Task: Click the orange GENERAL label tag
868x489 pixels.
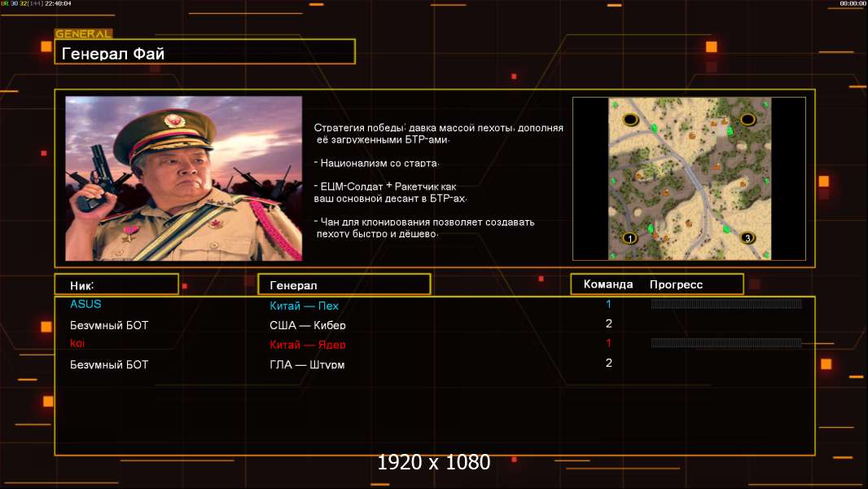Action: 84,33
